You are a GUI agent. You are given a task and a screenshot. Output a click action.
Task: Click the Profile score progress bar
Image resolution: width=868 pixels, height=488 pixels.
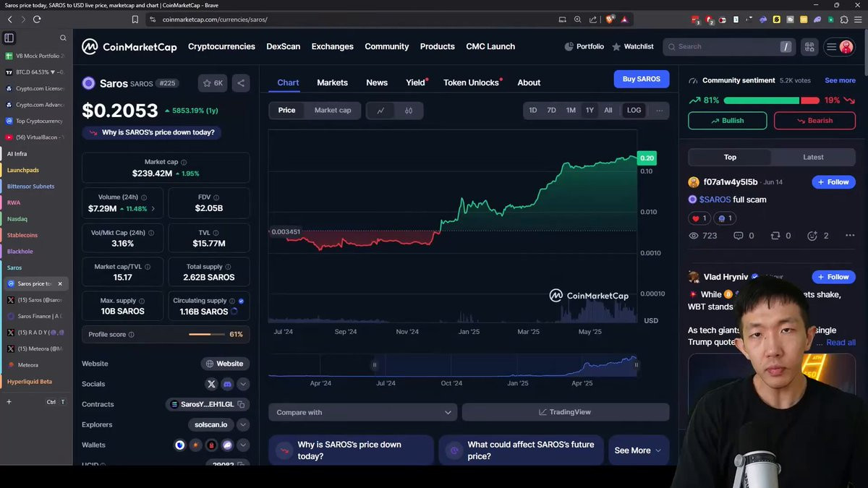pyautogui.click(x=206, y=335)
